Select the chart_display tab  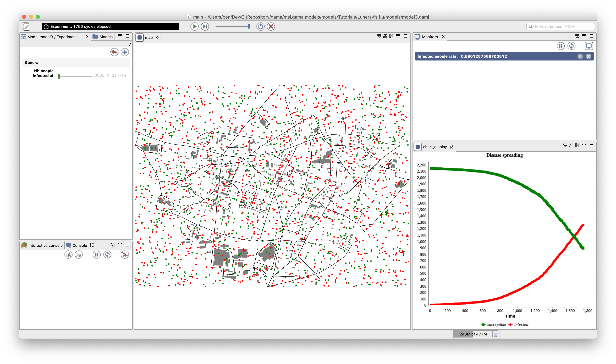click(x=434, y=147)
